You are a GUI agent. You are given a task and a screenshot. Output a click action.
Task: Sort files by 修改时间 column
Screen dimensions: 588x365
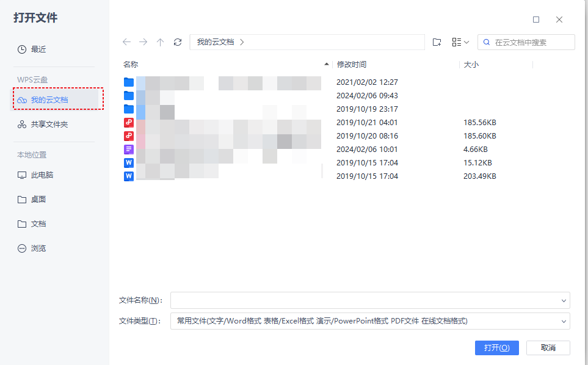coord(352,65)
